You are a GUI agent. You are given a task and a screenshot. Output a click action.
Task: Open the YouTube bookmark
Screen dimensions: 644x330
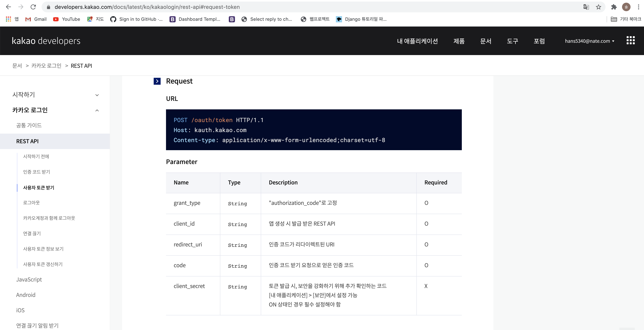66,19
